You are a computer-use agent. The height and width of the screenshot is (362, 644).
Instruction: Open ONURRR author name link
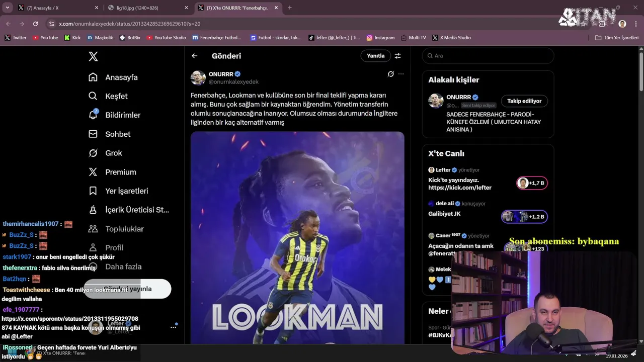pos(221,74)
